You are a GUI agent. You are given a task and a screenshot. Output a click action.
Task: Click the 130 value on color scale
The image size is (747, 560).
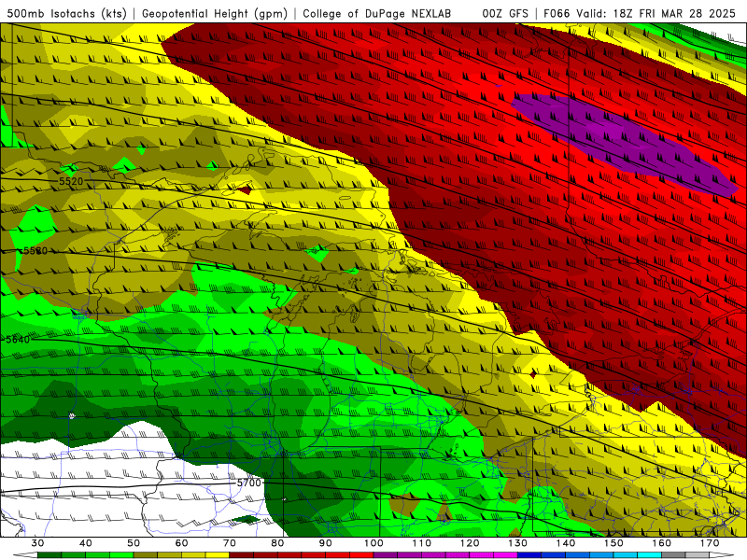518,543
